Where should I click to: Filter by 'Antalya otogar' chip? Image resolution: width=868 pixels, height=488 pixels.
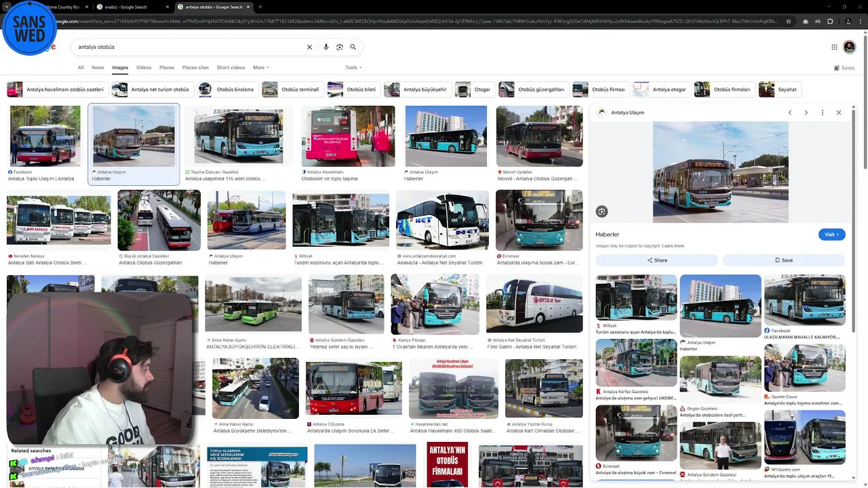coord(661,89)
